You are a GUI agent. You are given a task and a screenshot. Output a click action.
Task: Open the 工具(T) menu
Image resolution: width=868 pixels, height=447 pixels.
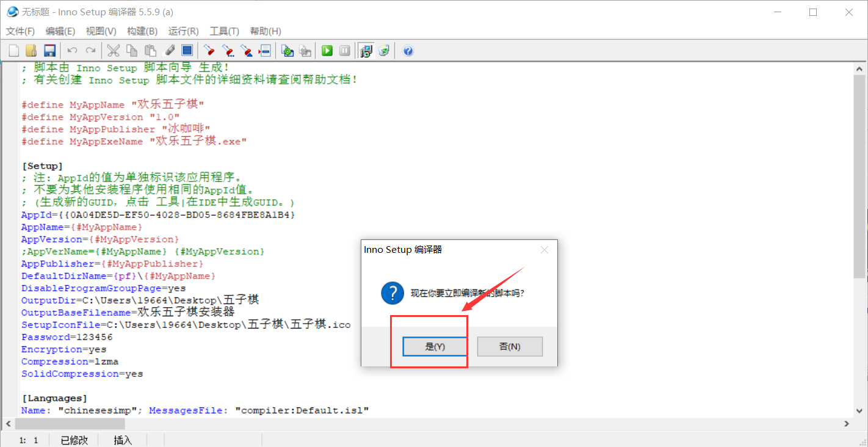pyautogui.click(x=225, y=31)
